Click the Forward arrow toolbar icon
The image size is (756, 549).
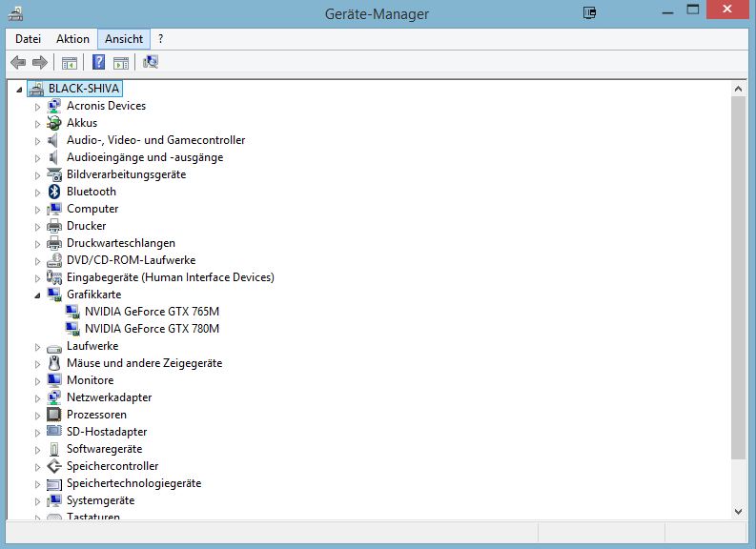click(39, 62)
